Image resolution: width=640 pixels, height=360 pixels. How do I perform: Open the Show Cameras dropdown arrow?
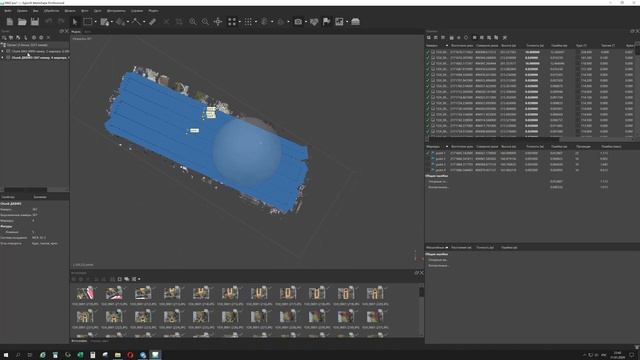coord(306,22)
